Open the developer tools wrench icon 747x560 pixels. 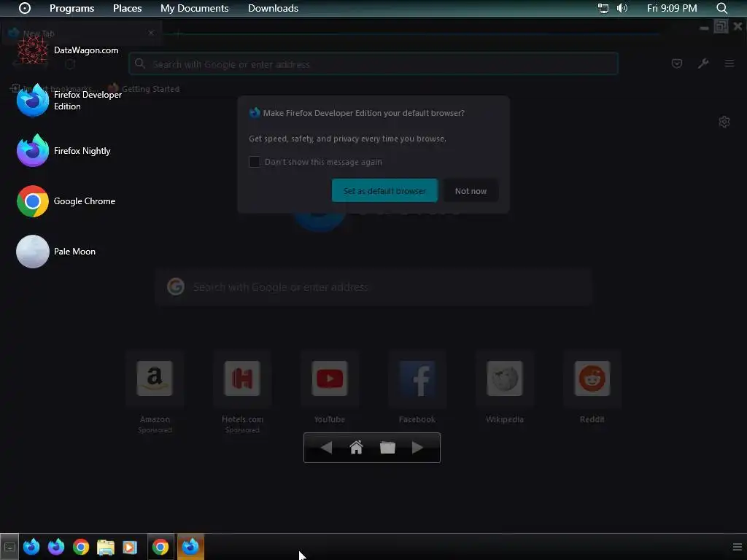tap(703, 63)
